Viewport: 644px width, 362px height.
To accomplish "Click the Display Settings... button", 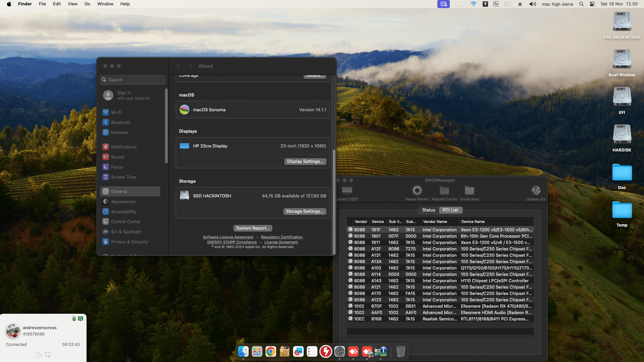I will [305, 162].
